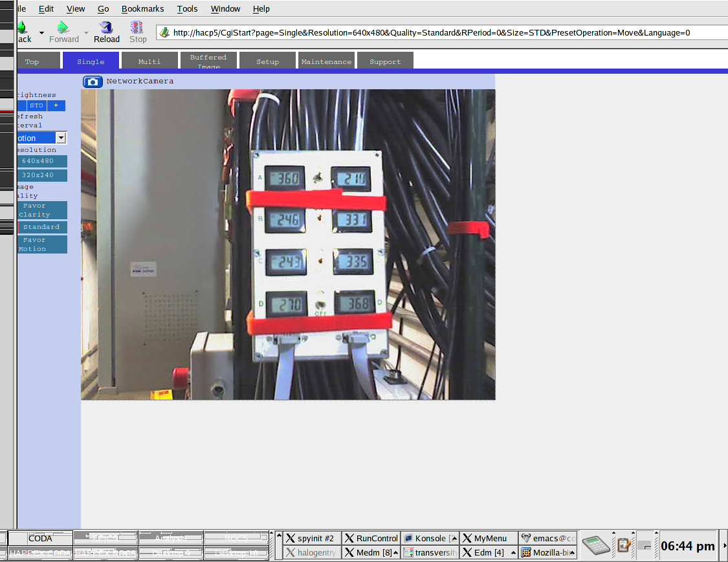Switch to the CODA virtual desktop

(x=40, y=538)
